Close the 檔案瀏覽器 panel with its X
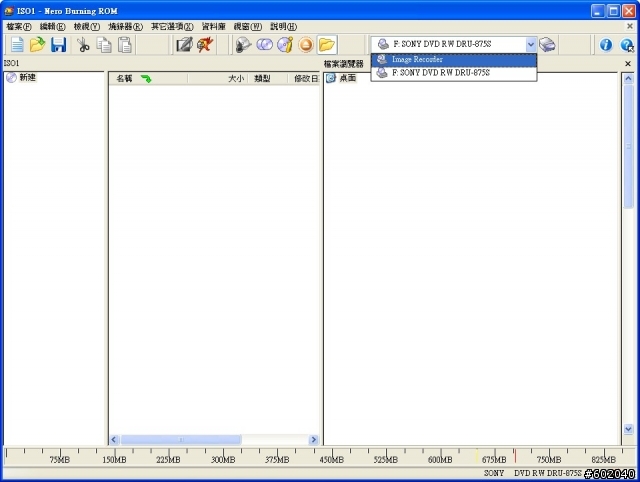The width and height of the screenshot is (640, 482). [x=628, y=64]
